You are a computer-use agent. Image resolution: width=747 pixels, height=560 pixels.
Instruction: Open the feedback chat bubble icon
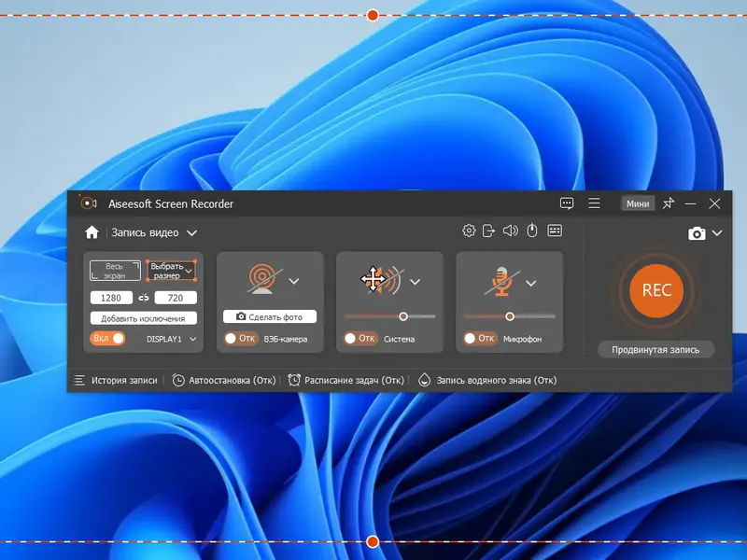click(567, 203)
